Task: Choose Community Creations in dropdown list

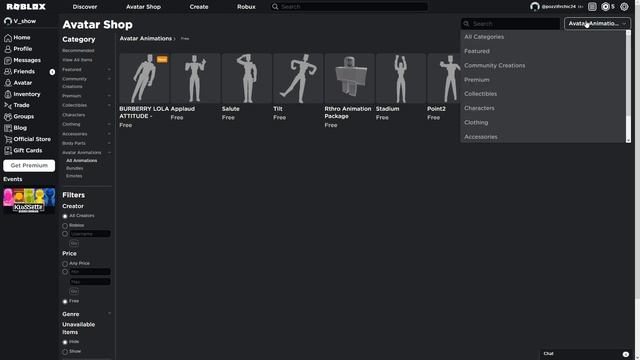Action: pos(542,66)
